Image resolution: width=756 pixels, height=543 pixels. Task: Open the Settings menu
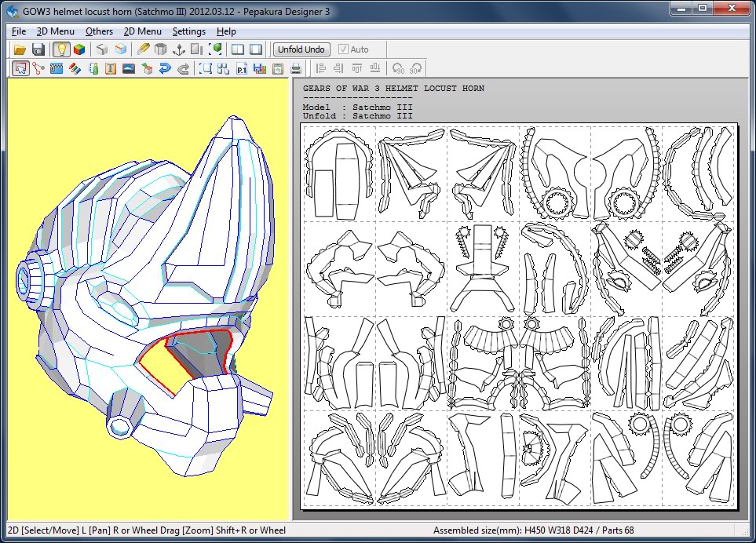(x=189, y=31)
